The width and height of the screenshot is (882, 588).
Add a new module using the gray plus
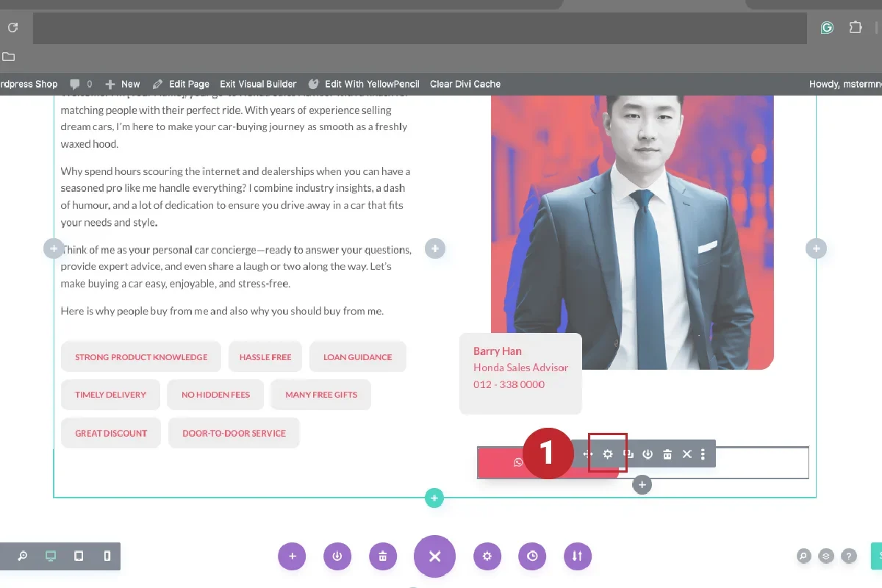(642, 484)
